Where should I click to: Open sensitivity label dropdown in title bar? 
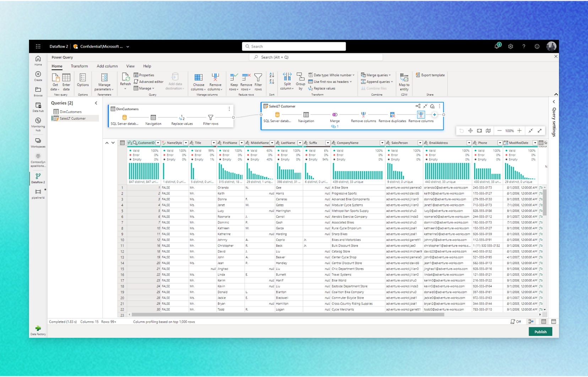point(128,47)
